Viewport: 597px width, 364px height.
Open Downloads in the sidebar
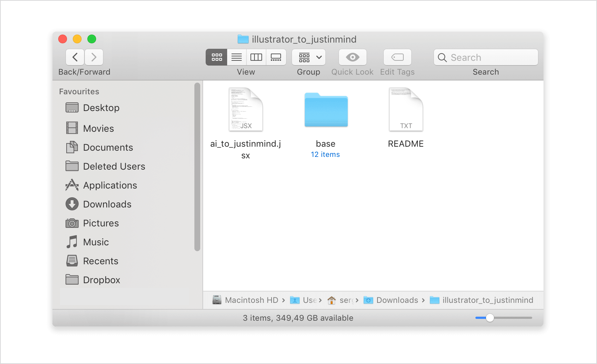coord(107,204)
